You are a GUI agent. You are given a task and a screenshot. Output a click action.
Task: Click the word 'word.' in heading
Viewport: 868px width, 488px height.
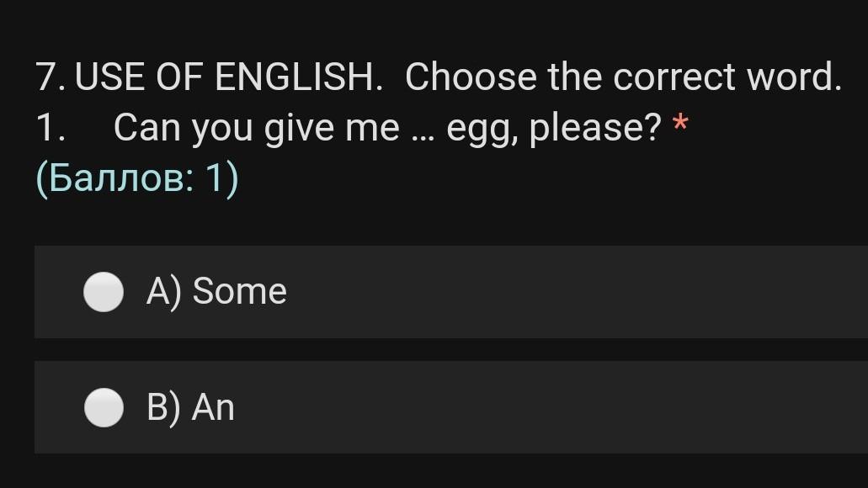pyautogui.click(x=793, y=77)
